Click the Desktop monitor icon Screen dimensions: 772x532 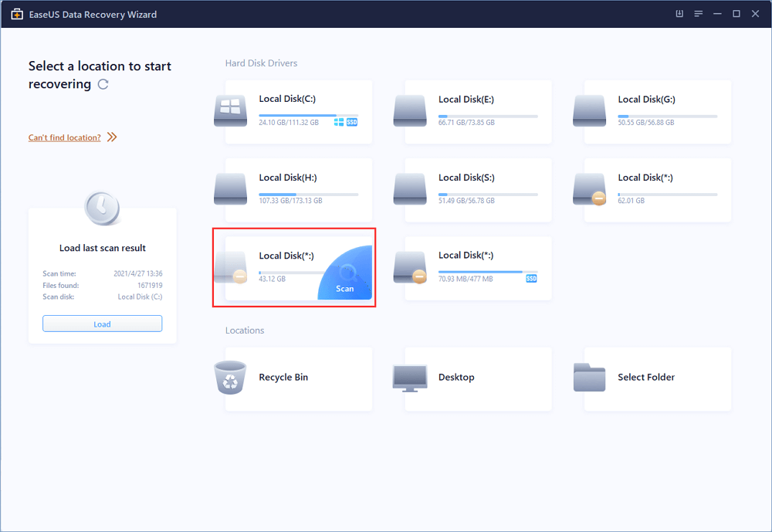(410, 378)
